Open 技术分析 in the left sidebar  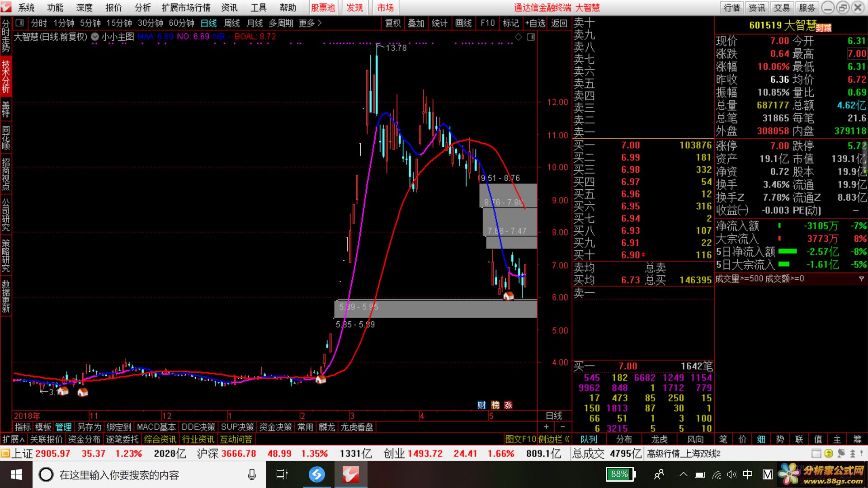[x=6, y=76]
